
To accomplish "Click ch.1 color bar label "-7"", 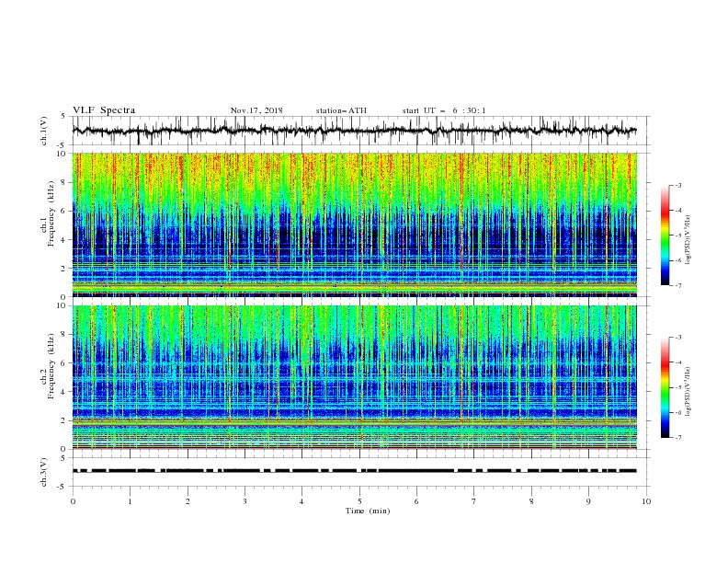I will pos(678,285).
